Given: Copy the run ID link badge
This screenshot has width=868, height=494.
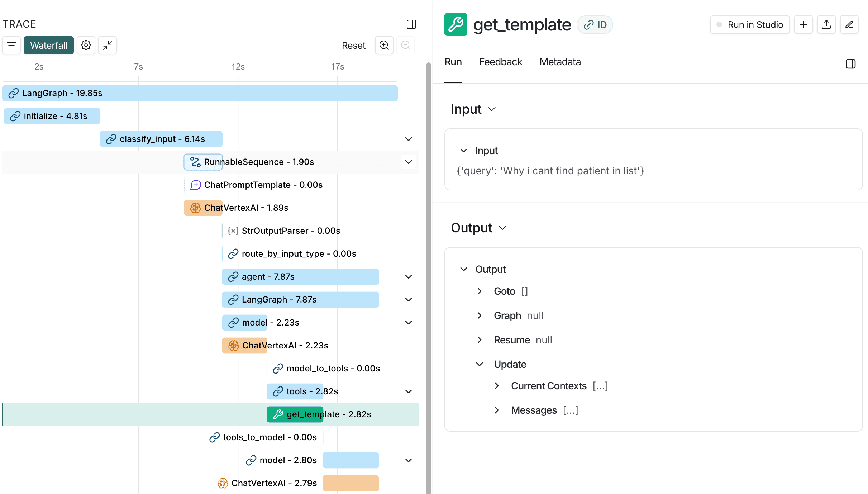Looking at the screenshot, I should pos(595,25).
